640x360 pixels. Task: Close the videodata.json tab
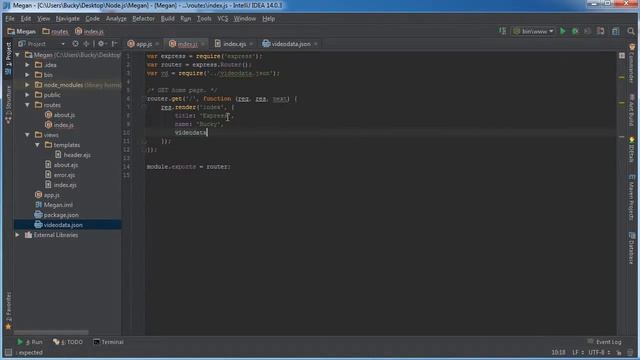tap(316, 44)
